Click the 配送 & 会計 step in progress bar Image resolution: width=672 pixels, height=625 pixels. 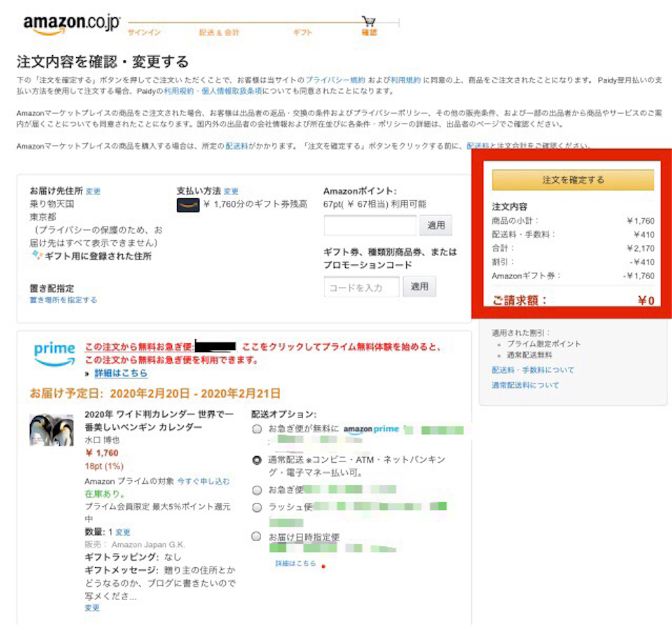click(219, 33)
